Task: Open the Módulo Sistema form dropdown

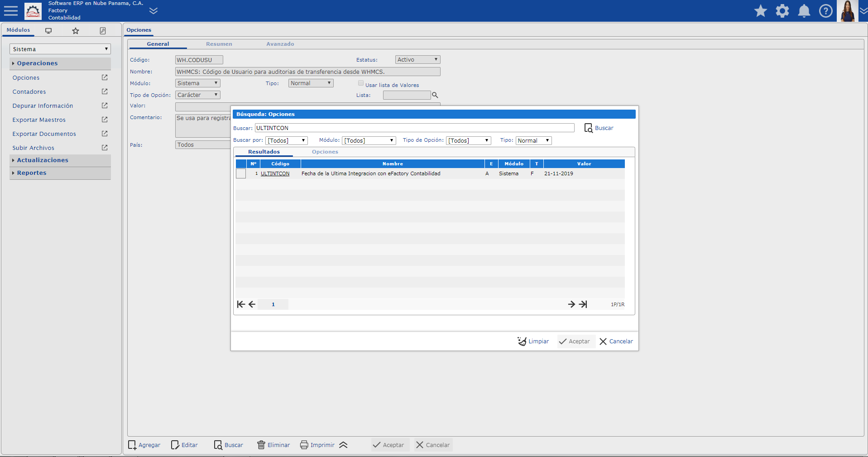Action: point(197,83)
